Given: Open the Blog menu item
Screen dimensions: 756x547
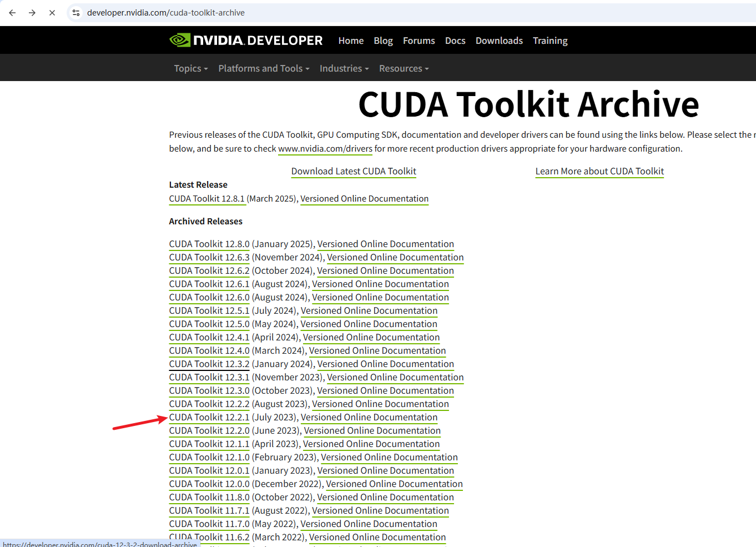Looking at the screenshot, I should (383, 41).
